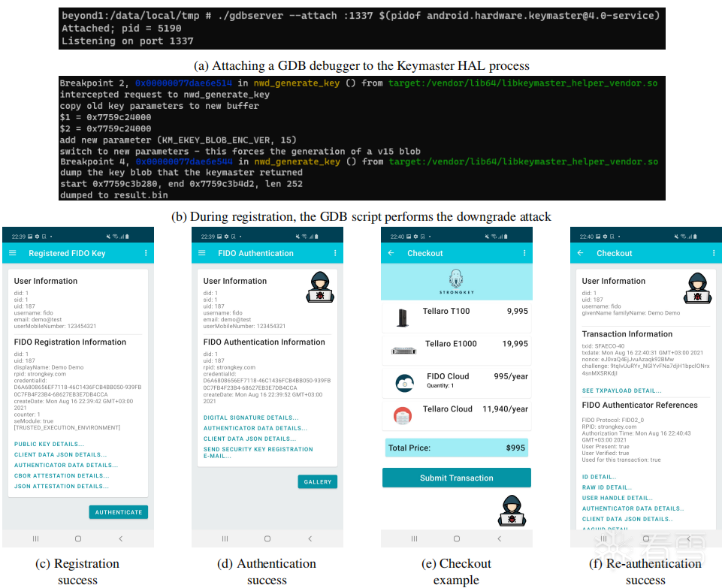The width and height of the screenshot is (722, 588).
Task: Open USER HANDLE DETAIL link
Action: (x=617, y=499)
